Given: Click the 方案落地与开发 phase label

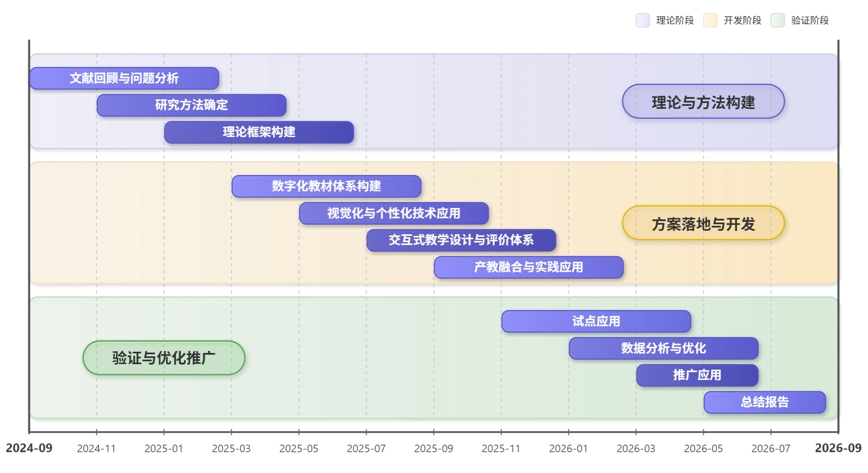Looking at the screenshot, I should coord(703,223).
